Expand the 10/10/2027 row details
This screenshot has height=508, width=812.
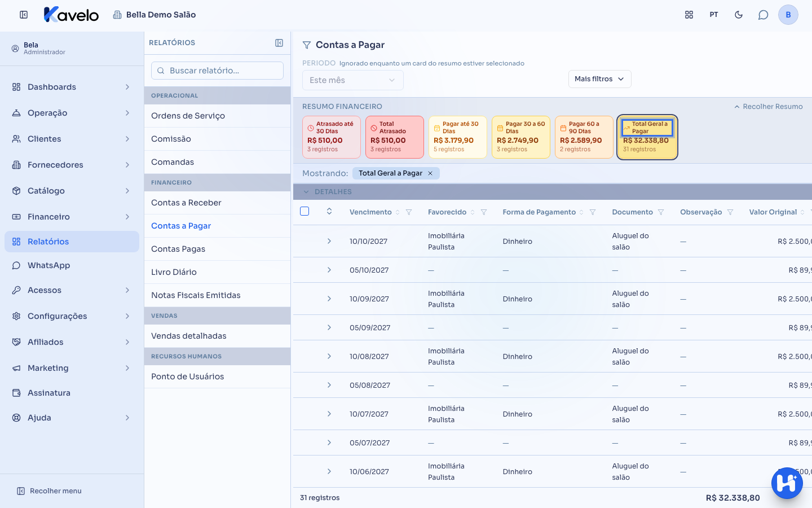pos(329,241)
